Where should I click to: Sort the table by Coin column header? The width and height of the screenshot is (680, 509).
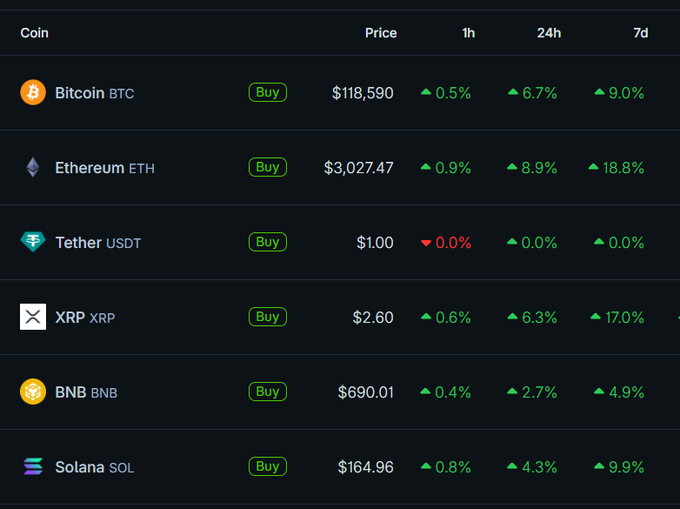[x=34, y=33]
